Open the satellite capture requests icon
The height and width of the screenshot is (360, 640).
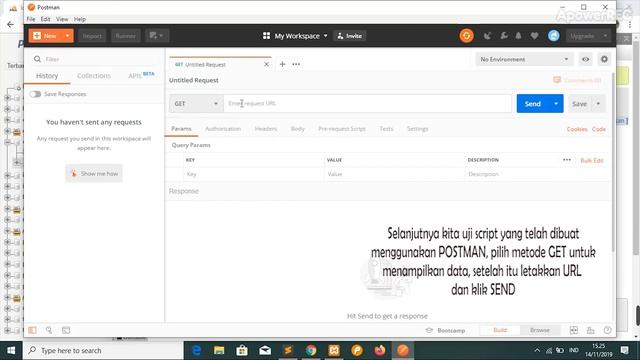pyautogui.click(x=487, y=36)
